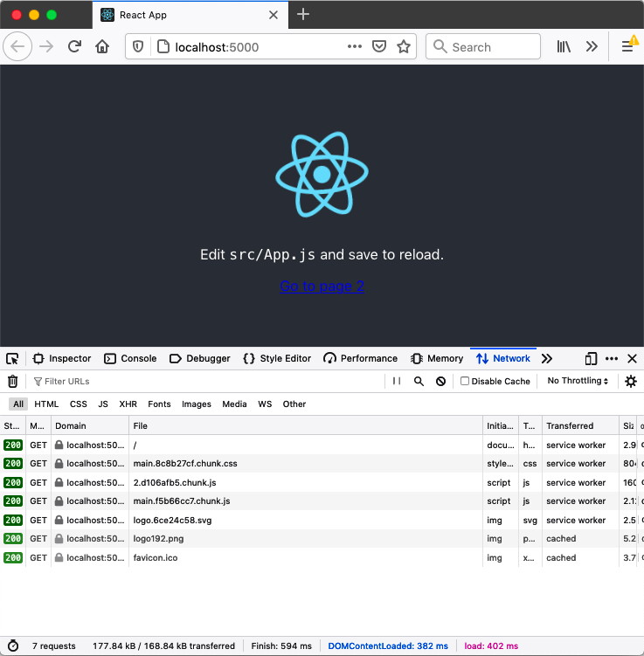Bookmark this page with the star icon

(403, 47)
